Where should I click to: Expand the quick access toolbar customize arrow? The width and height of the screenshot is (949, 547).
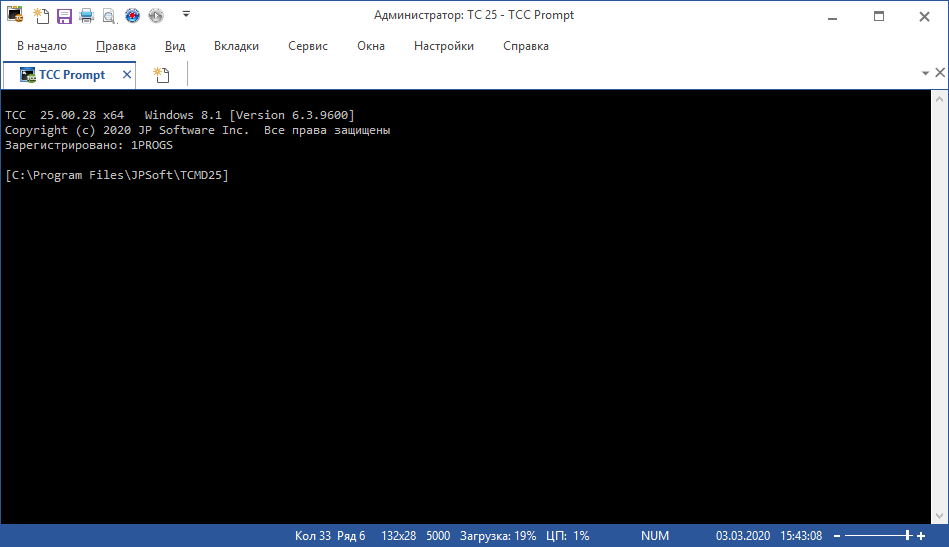coord(186,15)
